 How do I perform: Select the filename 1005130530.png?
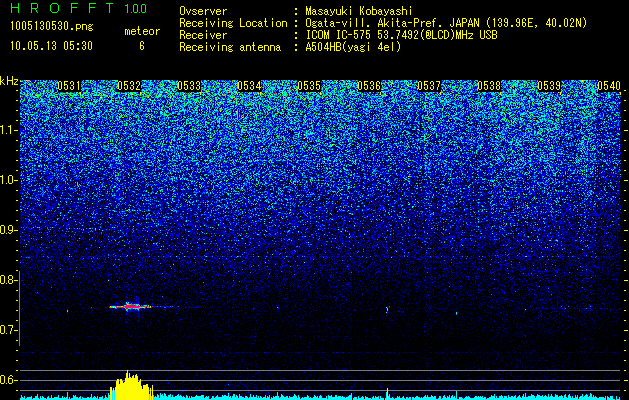pos(52,27)
